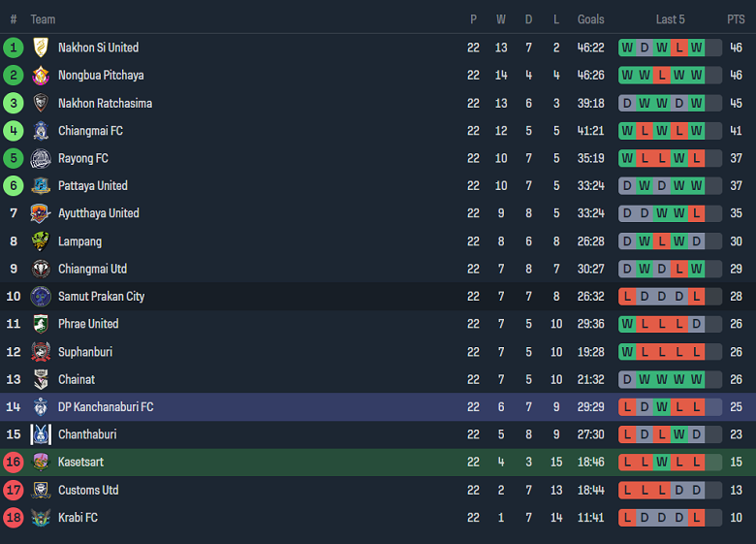Screen dimensions: 756x544
Task: Click the Kasetsart club badge
Action: 41,463
